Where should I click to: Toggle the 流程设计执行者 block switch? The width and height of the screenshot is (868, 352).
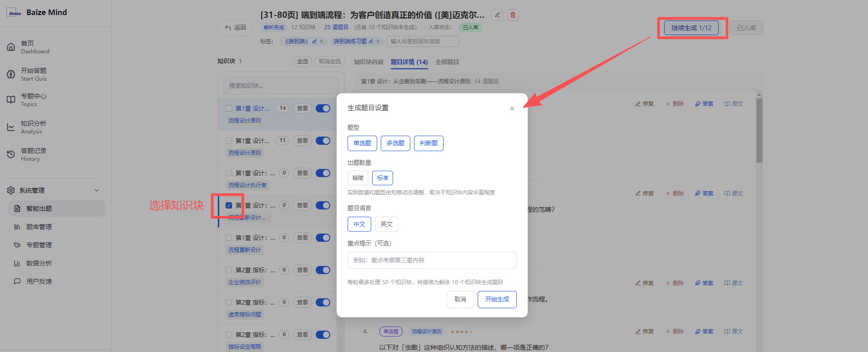pyautogui.click(x=323, y=173)
